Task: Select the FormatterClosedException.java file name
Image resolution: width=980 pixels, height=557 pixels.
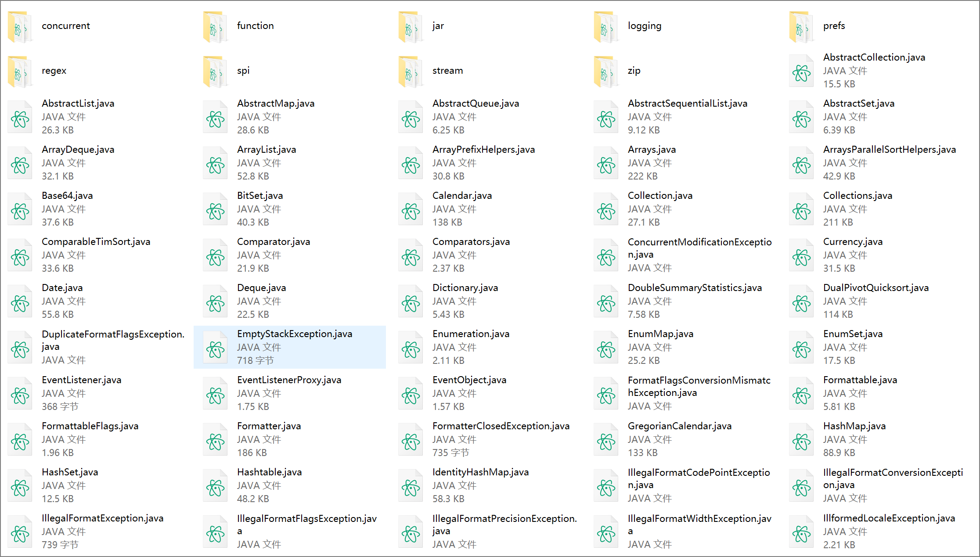Action: coord(501,426)
